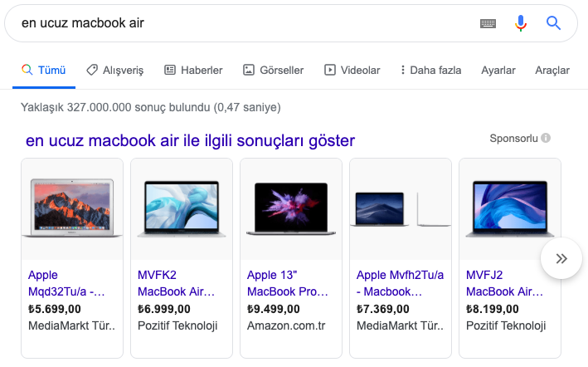This screenshot has width=588, height=367.
Task: Click MediaMarkt seller under ₺7.369,00
Action: click(400, 325)
